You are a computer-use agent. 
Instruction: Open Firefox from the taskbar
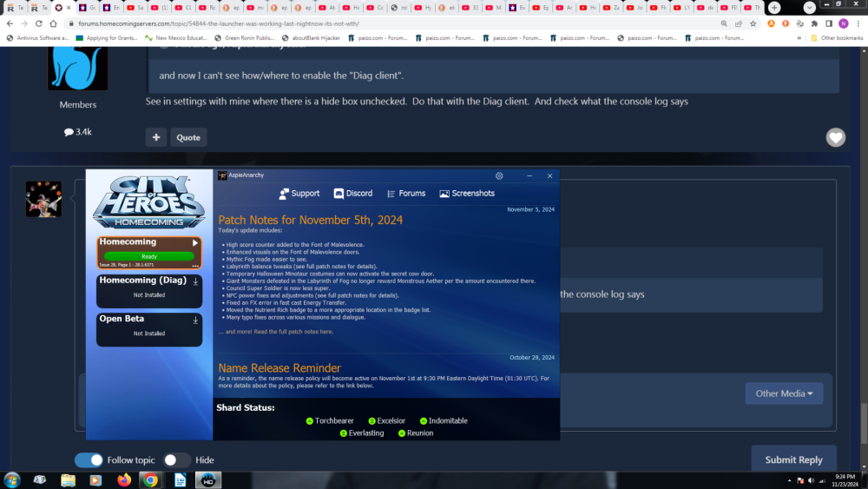coord(124,479)
